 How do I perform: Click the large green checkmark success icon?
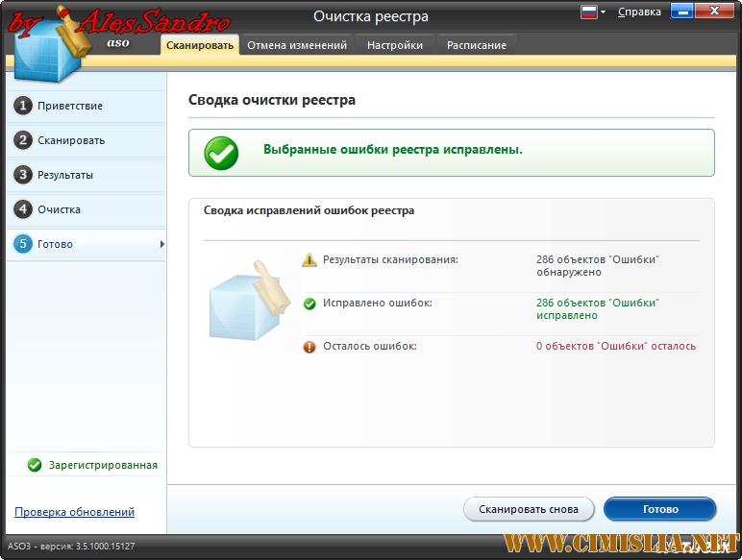[x=221, y=153]
